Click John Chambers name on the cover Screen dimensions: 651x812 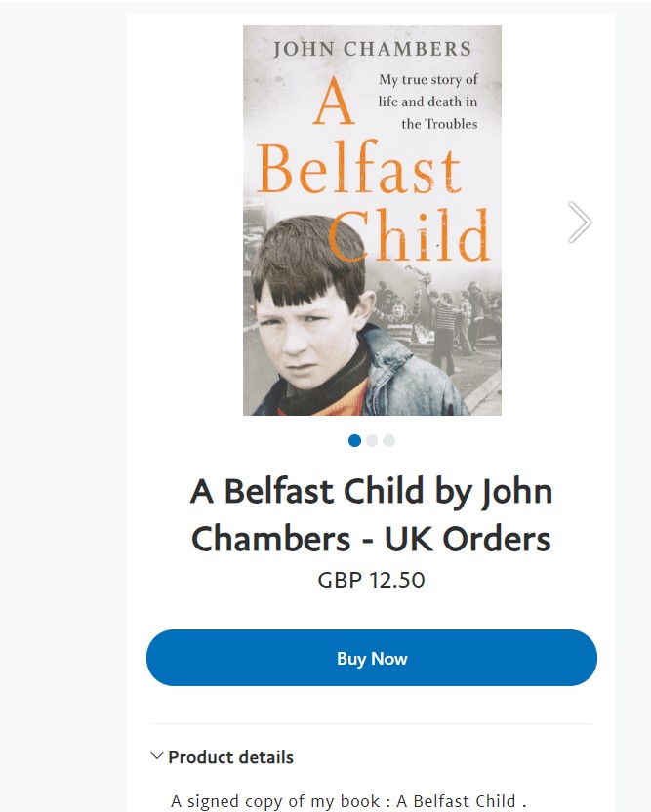pos(372,49)
